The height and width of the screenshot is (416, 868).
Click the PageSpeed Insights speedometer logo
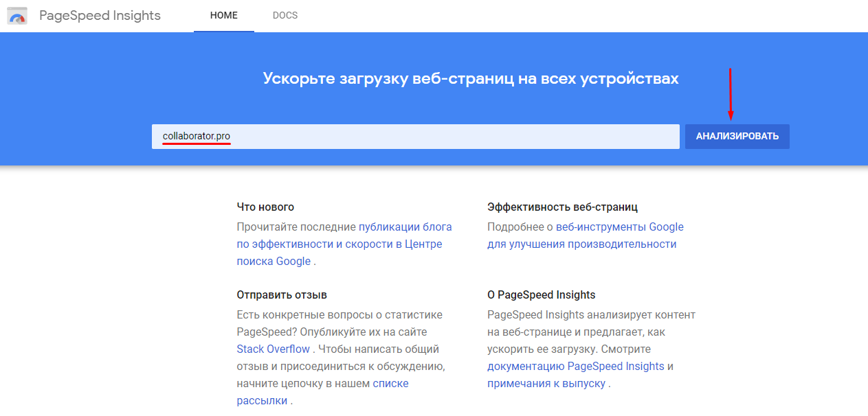pos(17,16)
